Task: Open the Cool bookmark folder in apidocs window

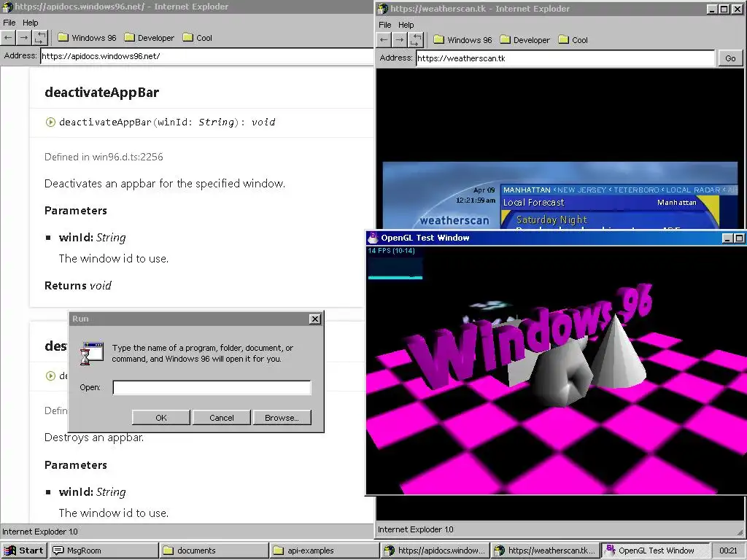Action: coord(197,38)
